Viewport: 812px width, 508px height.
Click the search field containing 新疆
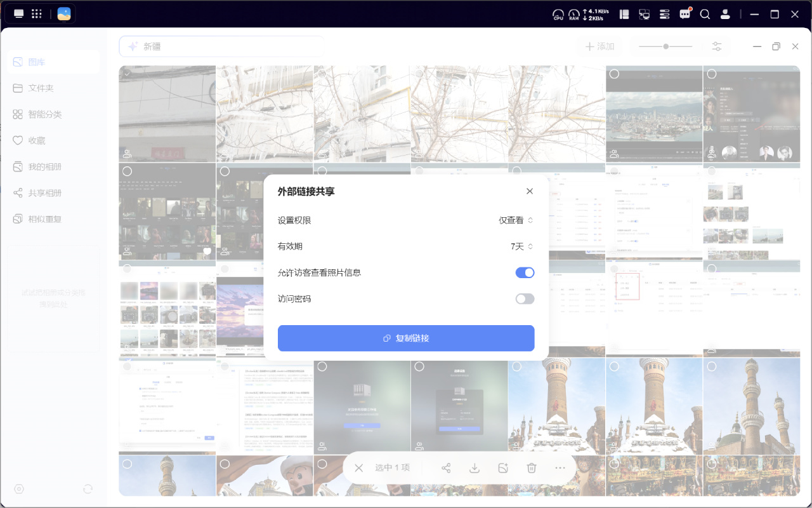click(x=221, y=46)
